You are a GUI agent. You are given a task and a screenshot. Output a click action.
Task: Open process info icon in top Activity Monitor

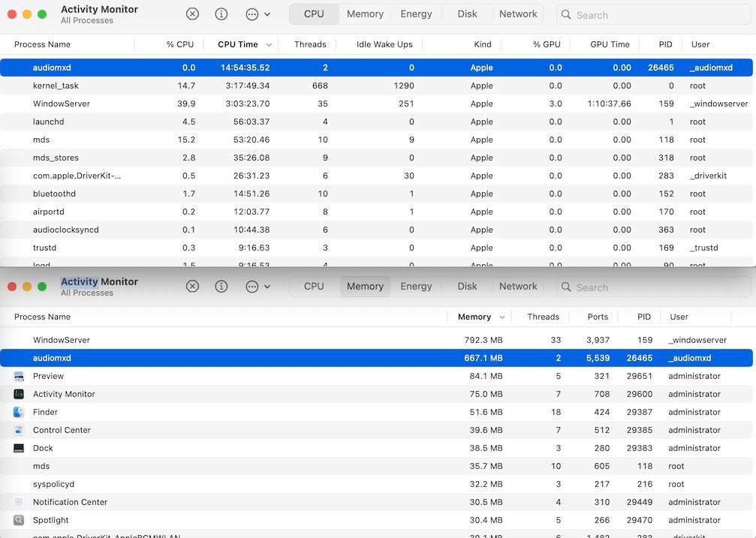(x=221, y=14)
